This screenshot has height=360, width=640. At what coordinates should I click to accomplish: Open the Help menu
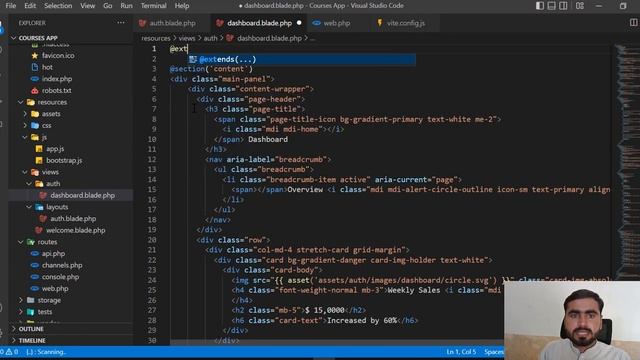click(x=182, y=6)
